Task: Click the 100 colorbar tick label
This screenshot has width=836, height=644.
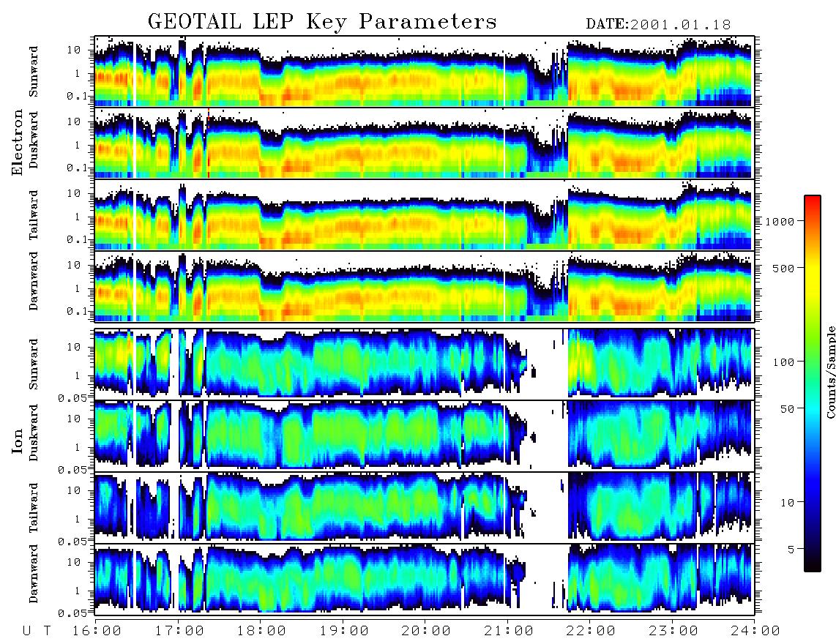Action: point(783,362)
